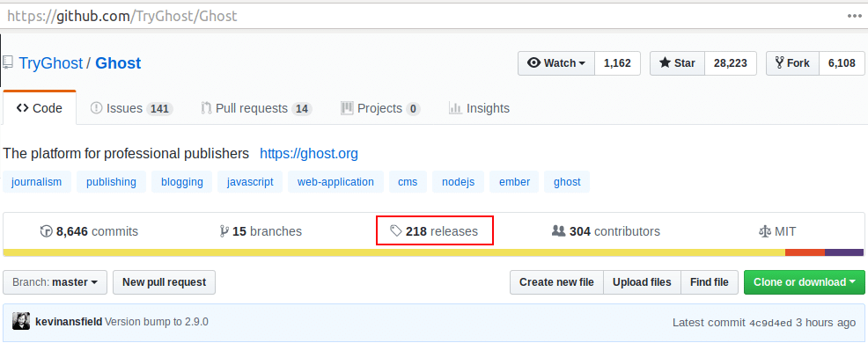The image size is (868, 343).
Task: Click the purple language bar segment
Action: 844,252
